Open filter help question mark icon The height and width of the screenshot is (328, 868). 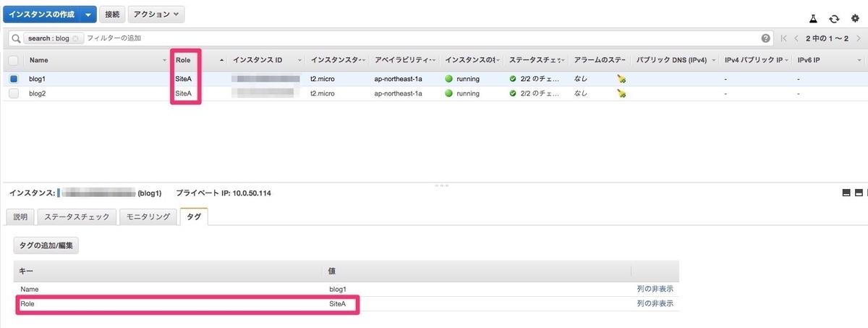pos(766,38)
